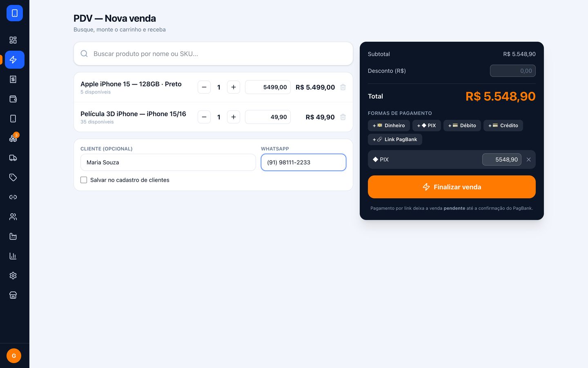
Task: Focus the product search field
Action: click(213, 54)
